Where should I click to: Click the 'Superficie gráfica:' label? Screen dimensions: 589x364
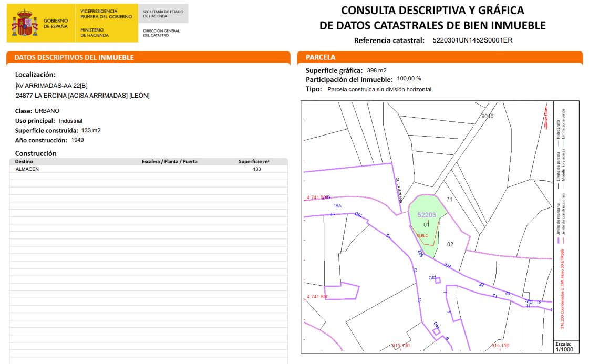coord(334,70)
